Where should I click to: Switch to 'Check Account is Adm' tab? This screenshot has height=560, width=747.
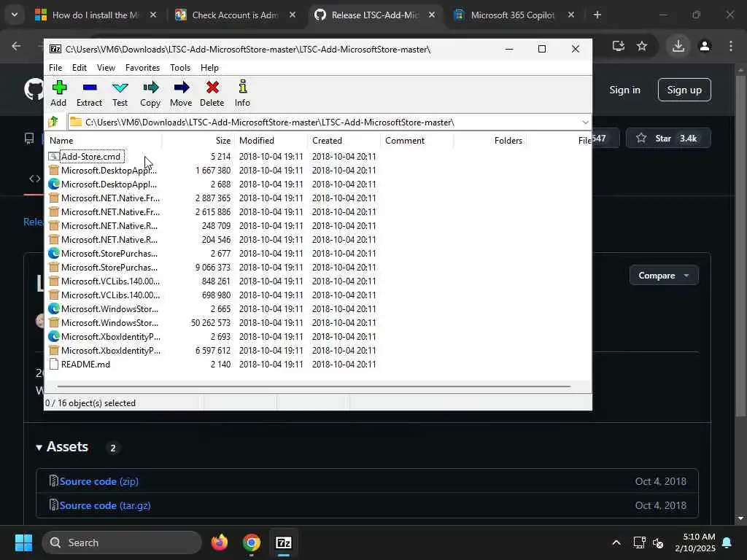click(x=235, y=15)
